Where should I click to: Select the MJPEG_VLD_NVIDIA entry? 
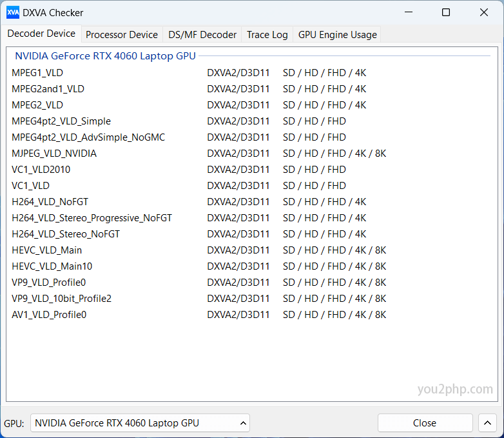coord(54,154)
